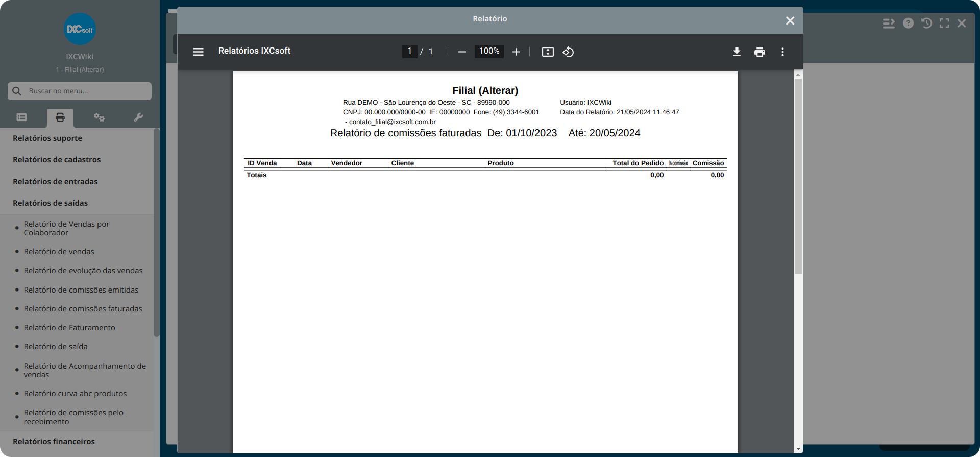Click the PDF scrollbar down arrow
The image size is (980, 457).
[798, 449]
